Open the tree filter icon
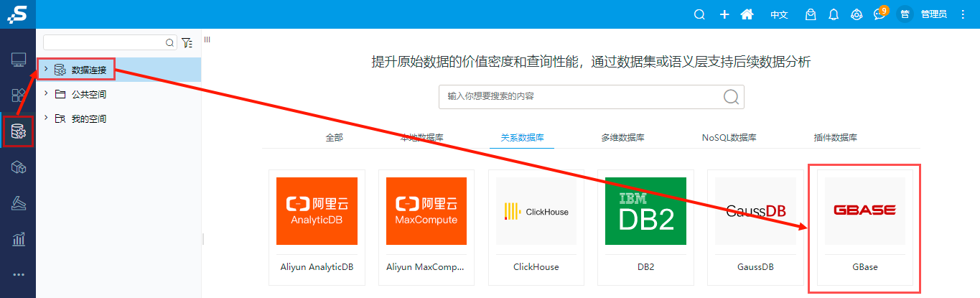This screenshot has width=980, height=298. [x=187, y=42]
